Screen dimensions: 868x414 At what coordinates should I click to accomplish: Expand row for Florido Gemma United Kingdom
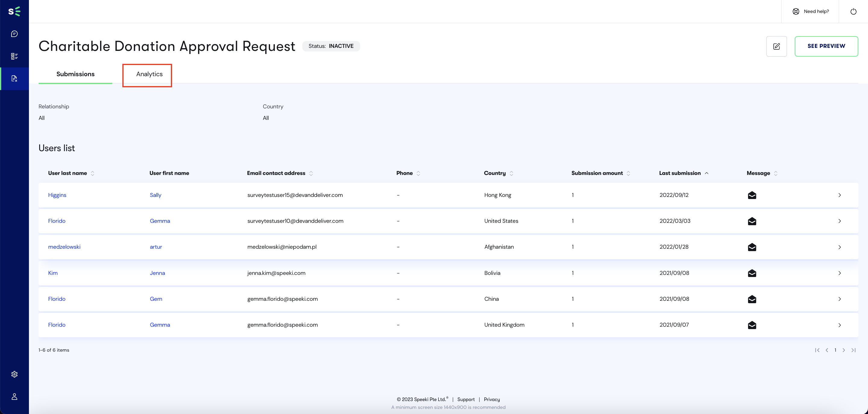point(839,325)
